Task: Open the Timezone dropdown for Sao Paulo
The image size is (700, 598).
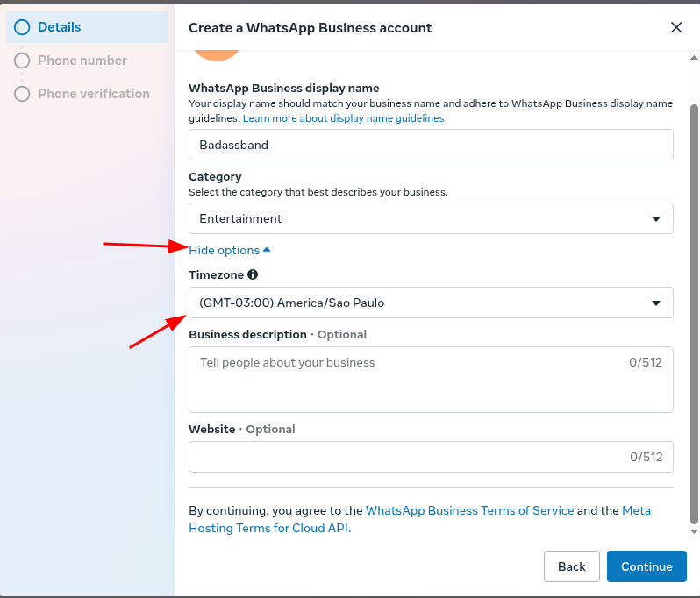Action: point(431,303)
